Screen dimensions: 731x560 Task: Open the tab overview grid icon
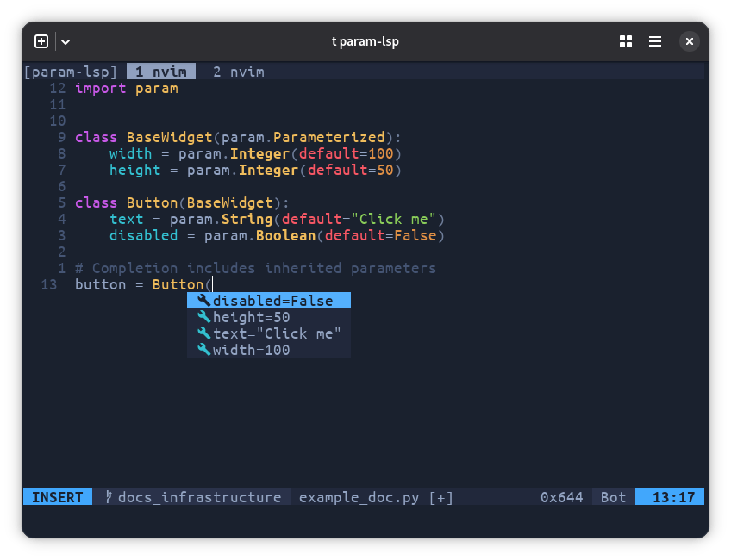[626, 41]
